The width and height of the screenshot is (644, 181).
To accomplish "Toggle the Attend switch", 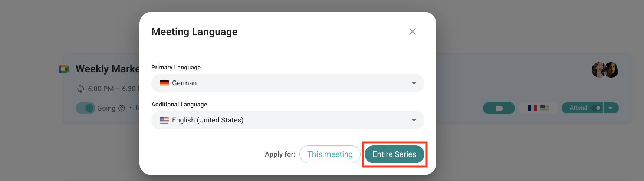I will tap(596, 108).
